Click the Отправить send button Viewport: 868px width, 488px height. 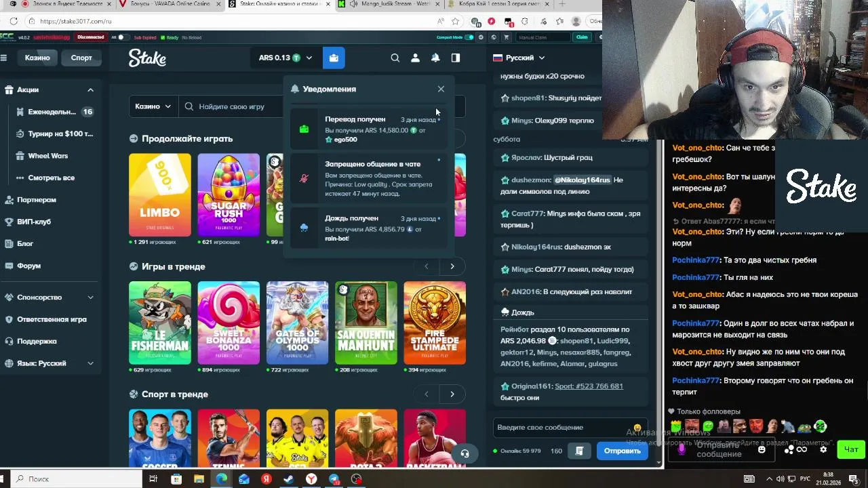(622, 451)
